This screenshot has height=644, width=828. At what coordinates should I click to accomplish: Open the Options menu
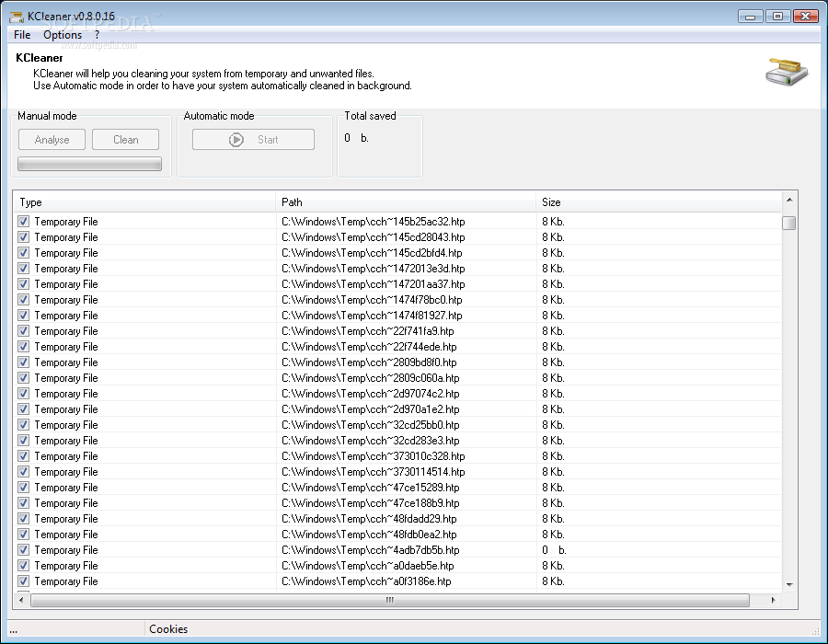click(63, 35)
